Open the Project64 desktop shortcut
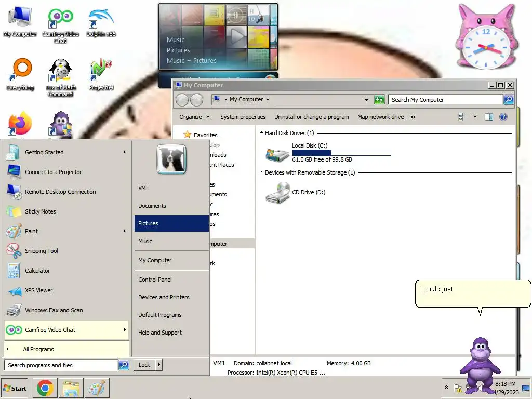The width and height of the screenshot is (532, 399). [101, 74]
